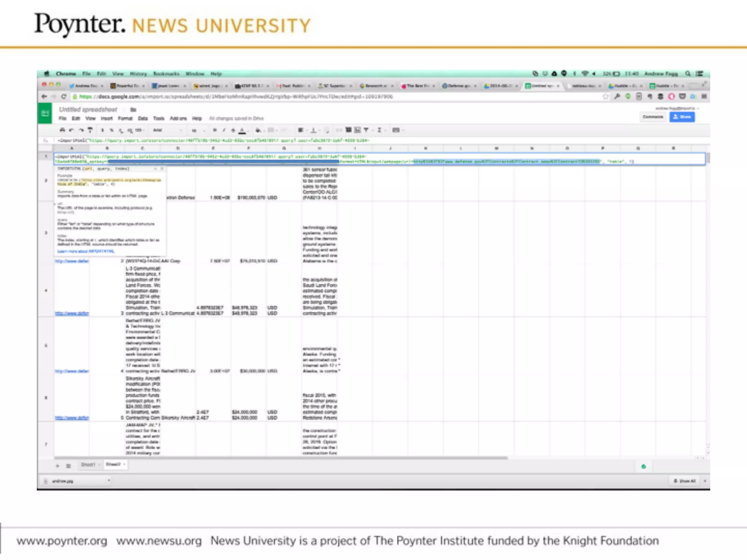Viewport: 747px width, 560px height.
Task: Open the Add-ons menu
Action: click(178, 118)
